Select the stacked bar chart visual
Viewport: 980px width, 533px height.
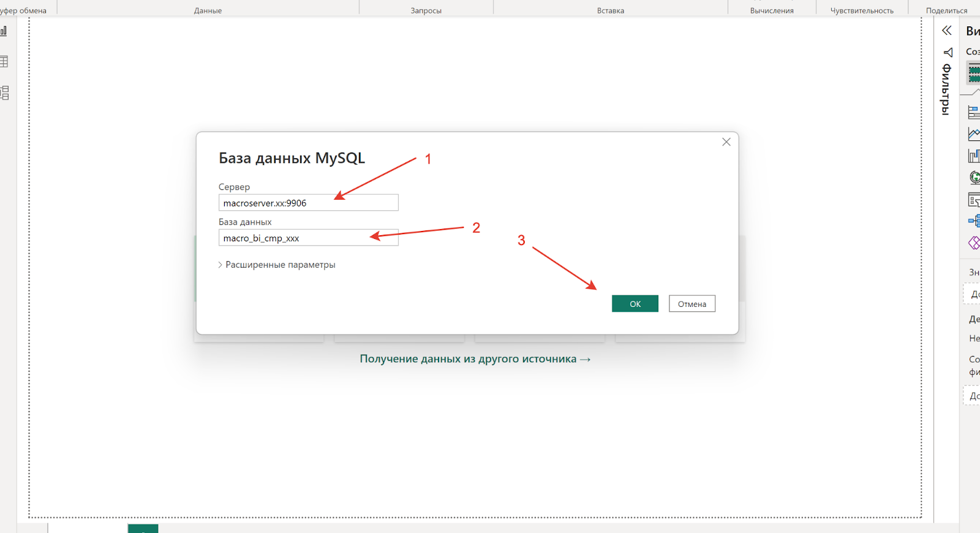(973, 112)
